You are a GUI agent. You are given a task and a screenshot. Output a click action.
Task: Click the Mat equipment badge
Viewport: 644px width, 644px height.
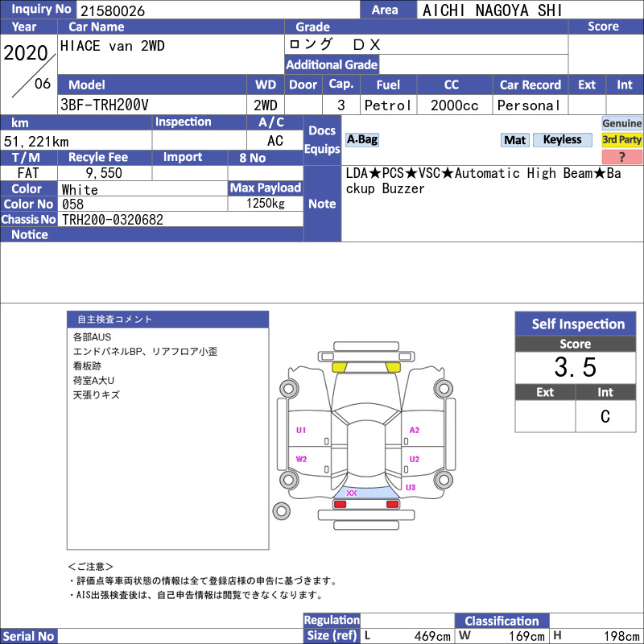514,140
